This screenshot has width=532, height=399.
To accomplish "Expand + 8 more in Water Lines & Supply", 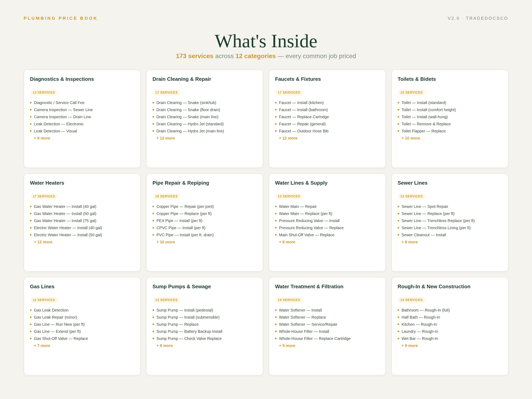I will point(287,242).
